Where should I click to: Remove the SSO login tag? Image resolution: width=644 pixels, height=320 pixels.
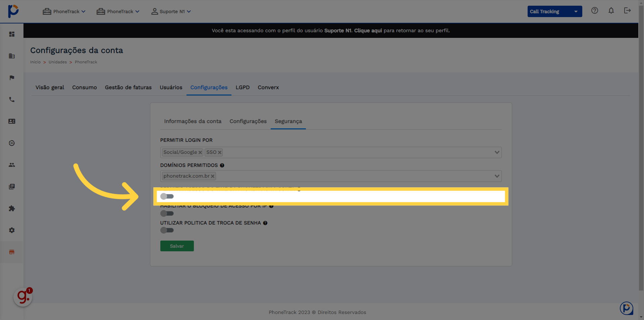220,152
